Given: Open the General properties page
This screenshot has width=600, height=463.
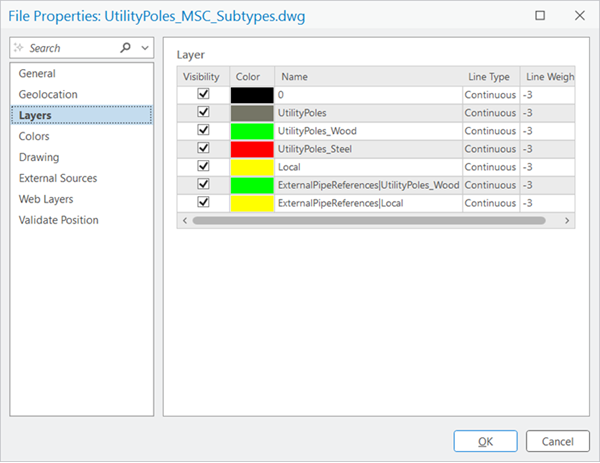Looking at the screenshot, I should (x=37, y=74).
